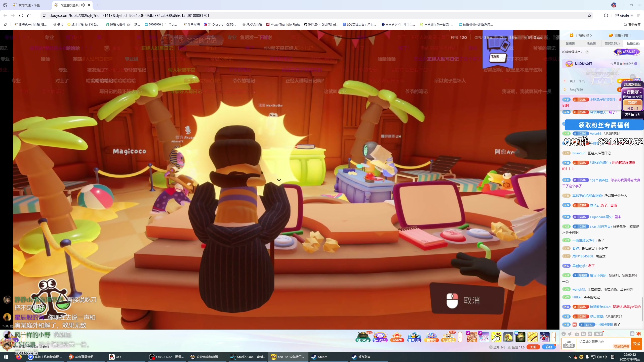Click the 去领取 treasure chest icon
The image size is (644, 362).
(x=431, y=337)
